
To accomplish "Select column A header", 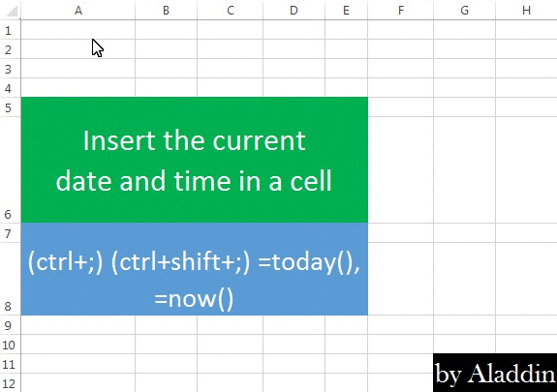I will pos(78,11).
